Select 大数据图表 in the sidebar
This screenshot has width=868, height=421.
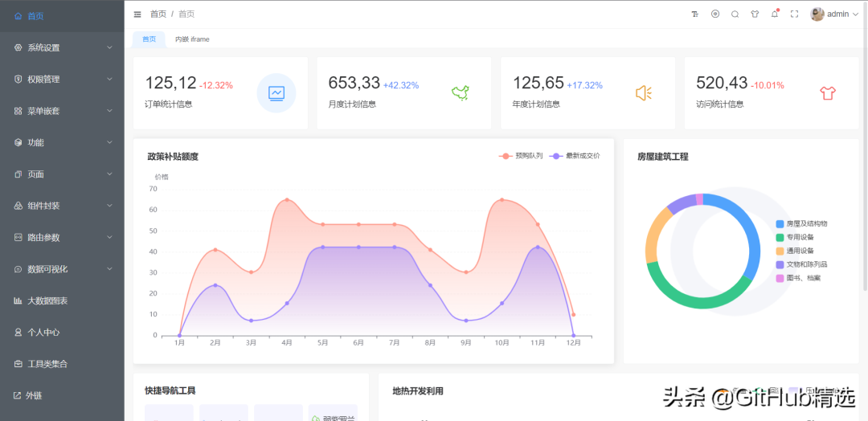(x=47, y=300)
